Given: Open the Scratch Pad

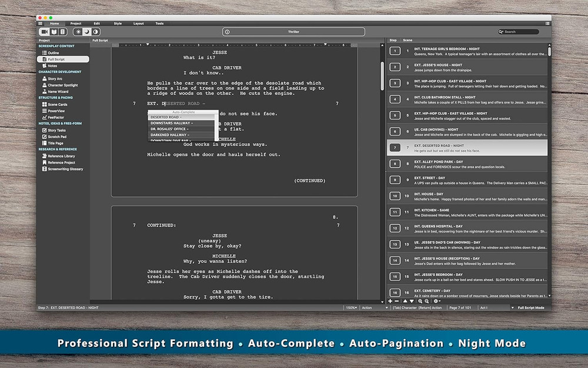Looking at the screenshot, I should point(57,137).
